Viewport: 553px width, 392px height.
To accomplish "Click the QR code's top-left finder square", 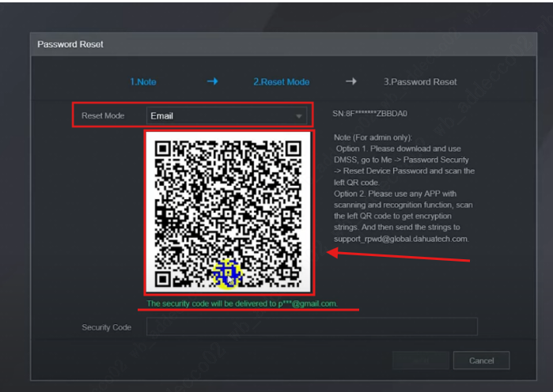I will pos(163,149).
